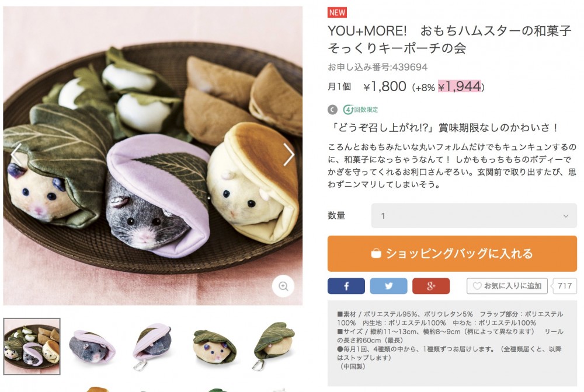Screen dimensions: 584x392
Task: Select fifth thumbnail of closed leaf pouch
Action: pyautogui.click(x=275, y=346)
